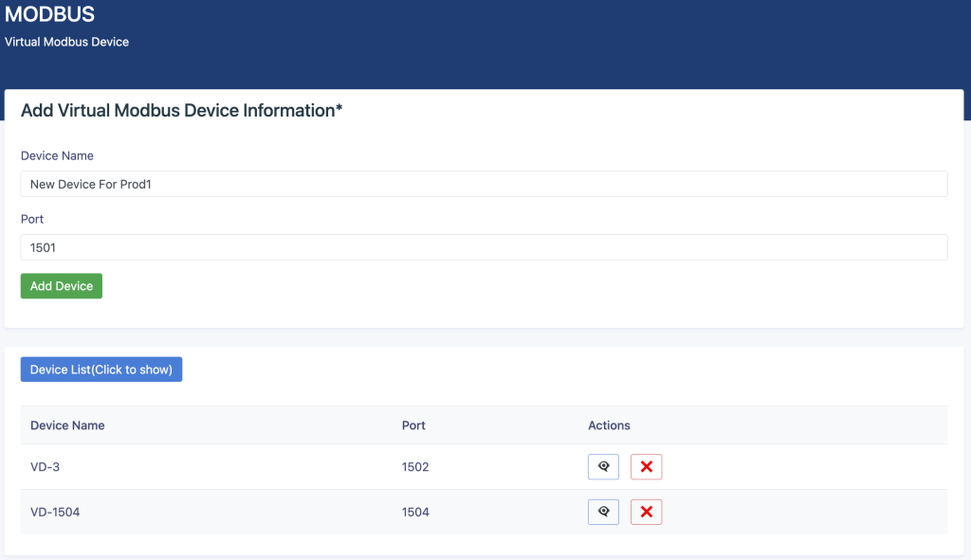Viewport: 971px width, 560px height.
Task: Click port value 1502 in table
Action: click(415, 466)
